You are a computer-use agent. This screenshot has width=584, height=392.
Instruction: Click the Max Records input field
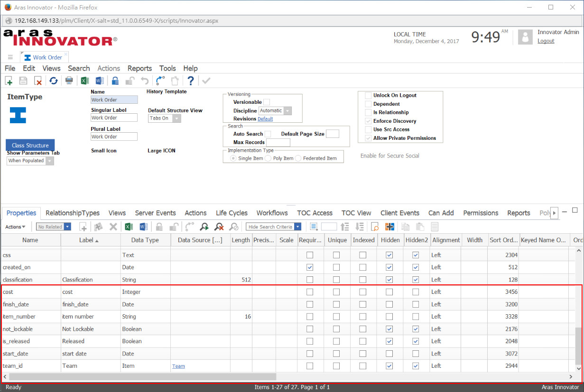278,142
